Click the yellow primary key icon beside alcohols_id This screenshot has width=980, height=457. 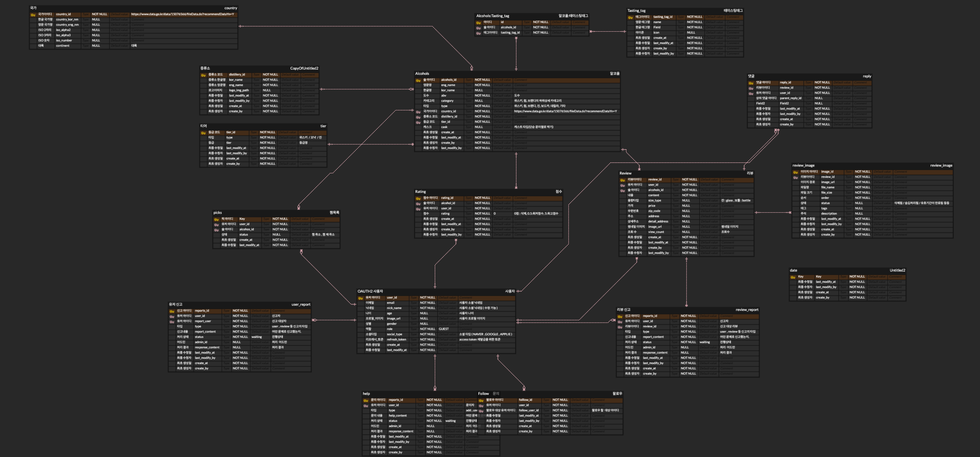(x=418, y=80)
